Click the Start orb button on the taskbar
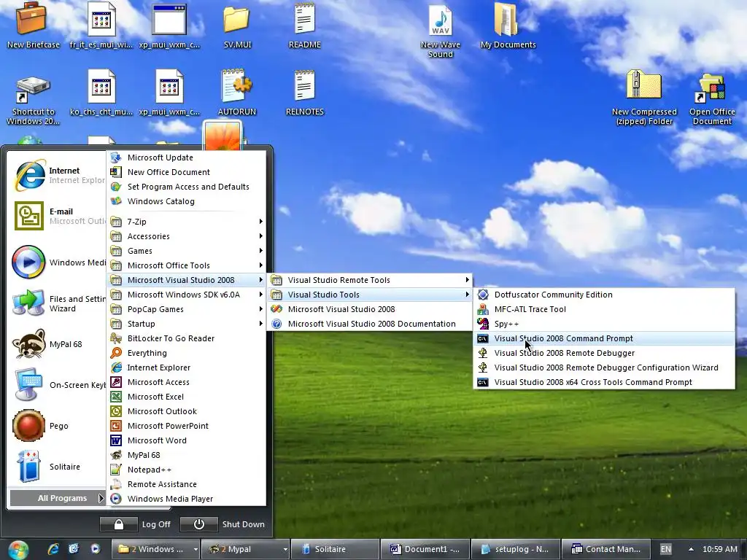Screen dimensions: 747x560 (x=18, y=550)
